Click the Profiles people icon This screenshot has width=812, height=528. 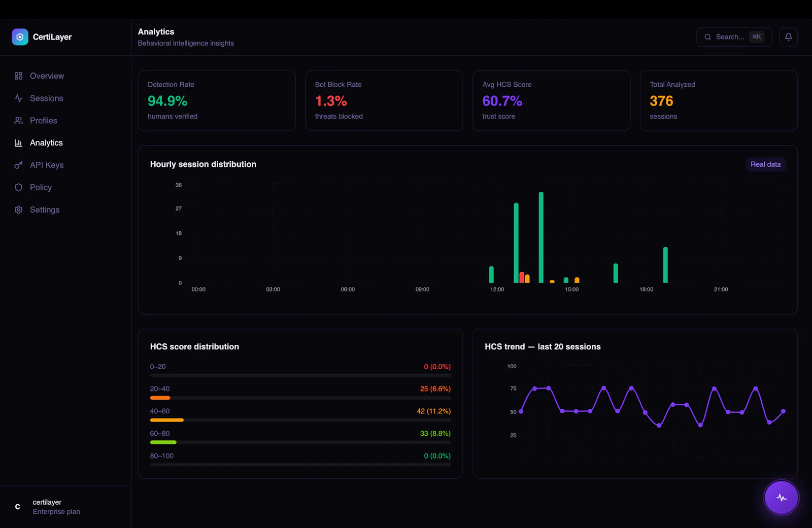[x=19, y=120]
